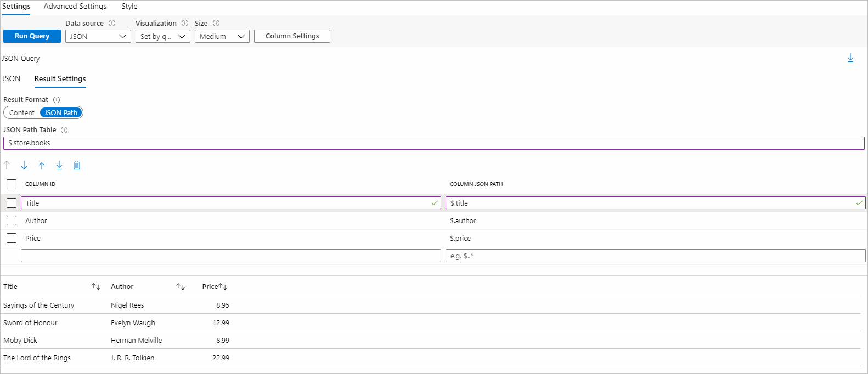Click the Author column ID cell

[36, 220]
